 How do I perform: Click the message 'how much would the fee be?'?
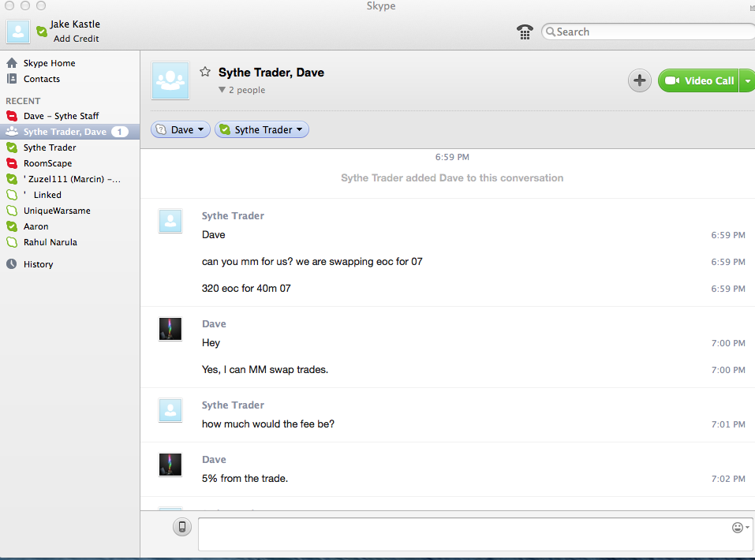pos(267,424)
